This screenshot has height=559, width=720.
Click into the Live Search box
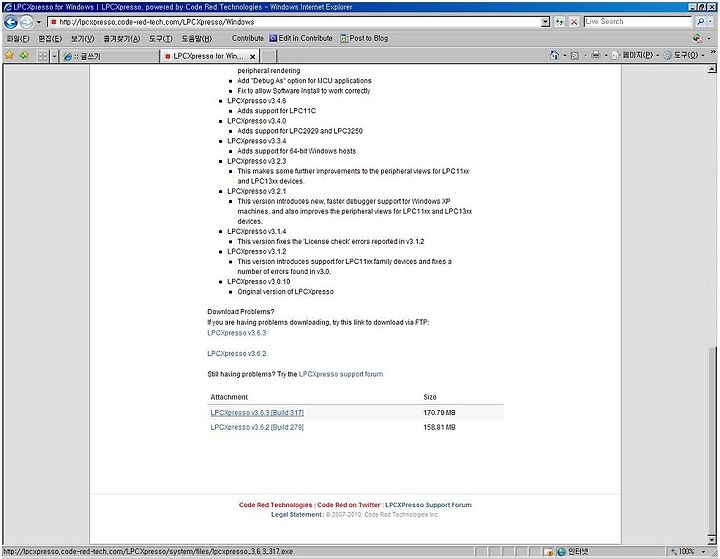pos(637,22)
